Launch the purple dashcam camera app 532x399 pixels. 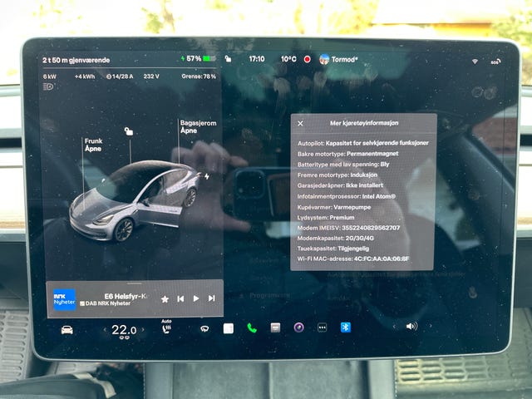pos(298,328)
